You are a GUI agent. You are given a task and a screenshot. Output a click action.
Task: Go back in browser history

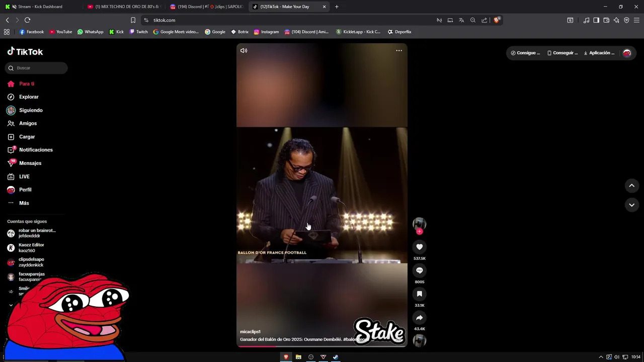7,20
